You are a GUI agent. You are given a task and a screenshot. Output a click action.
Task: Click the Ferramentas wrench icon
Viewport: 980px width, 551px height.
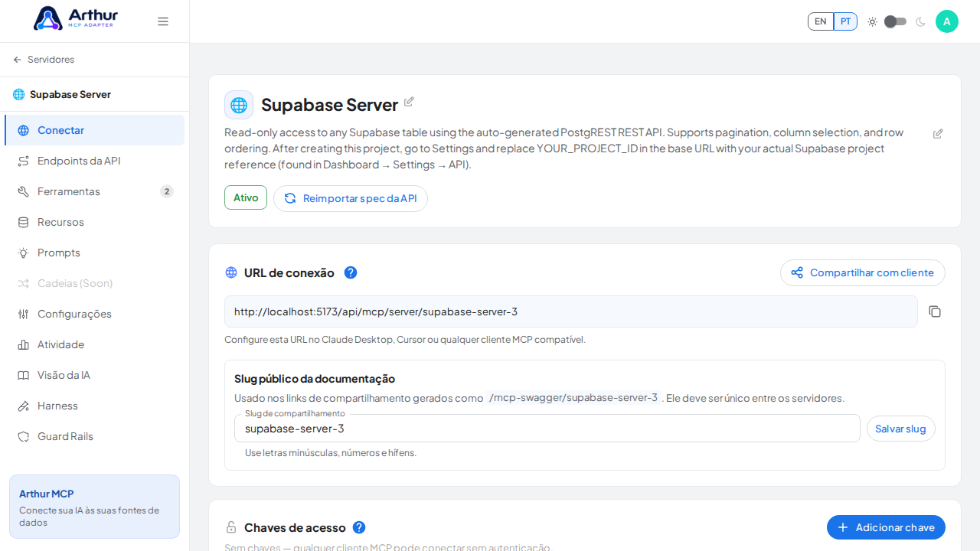pyautogui.click(x=24, y=191)
